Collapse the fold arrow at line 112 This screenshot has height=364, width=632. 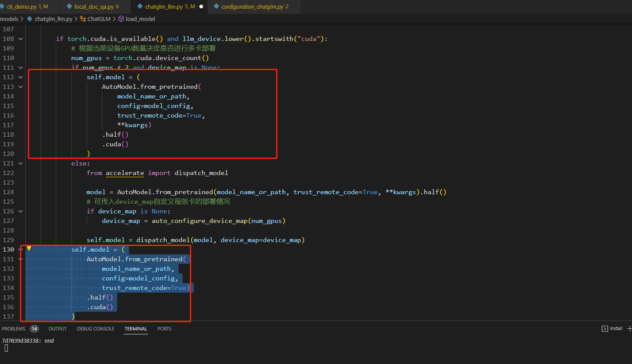pyautogui.click(x=20, y=77)
